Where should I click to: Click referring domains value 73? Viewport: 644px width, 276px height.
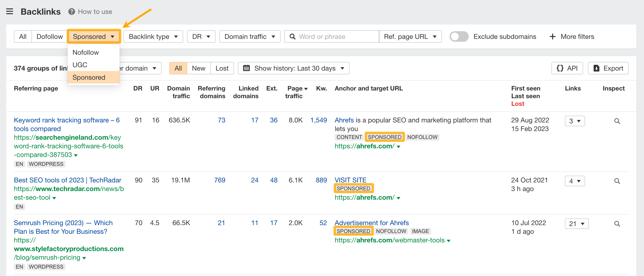point(222,120)
